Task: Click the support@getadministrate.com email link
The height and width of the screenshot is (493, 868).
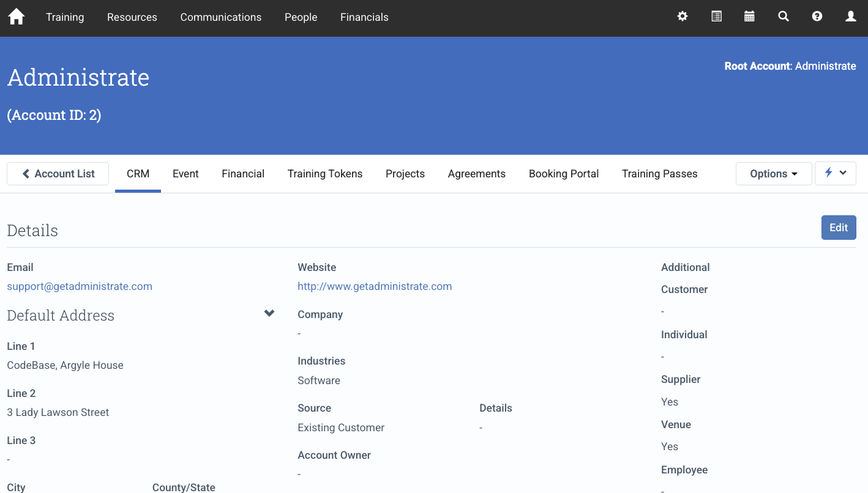Action: (x=80, y=286)
